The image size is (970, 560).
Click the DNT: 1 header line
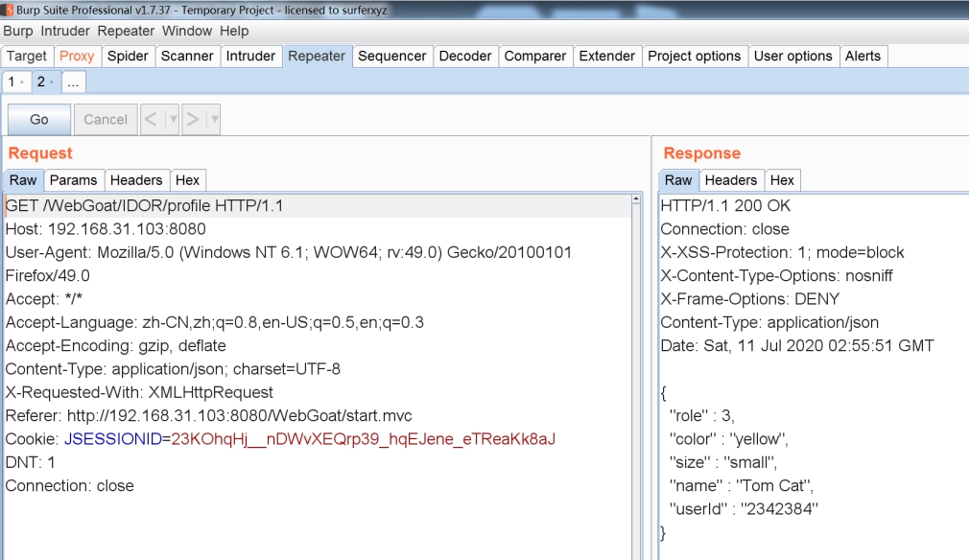pyautogui.click(x=31, y=462)
